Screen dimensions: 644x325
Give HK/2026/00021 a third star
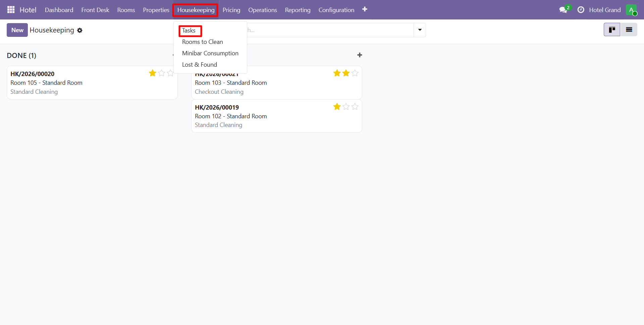pyautogui.click(x=355, y=73)
